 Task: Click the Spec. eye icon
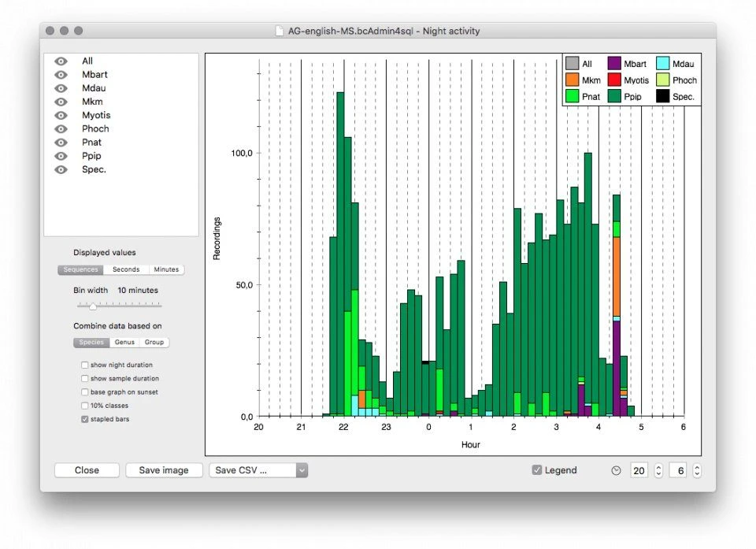pos(61,169)
